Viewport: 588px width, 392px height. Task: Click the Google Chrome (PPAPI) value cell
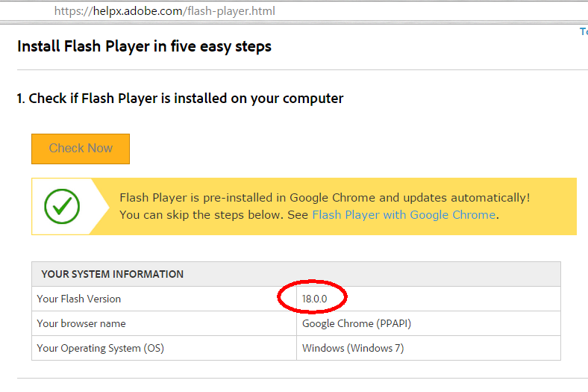357,323
